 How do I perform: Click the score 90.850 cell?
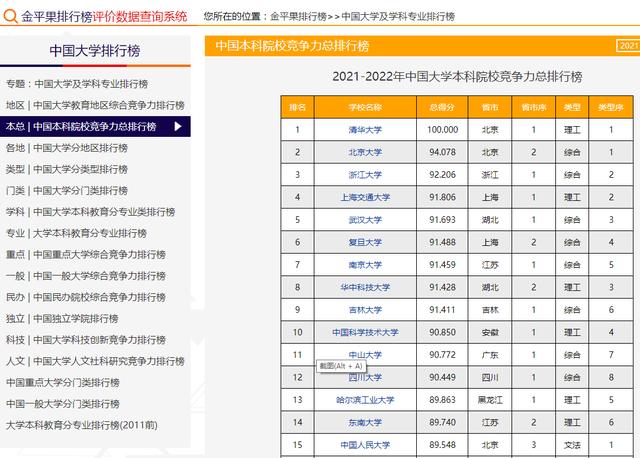(x=442, y=332)
